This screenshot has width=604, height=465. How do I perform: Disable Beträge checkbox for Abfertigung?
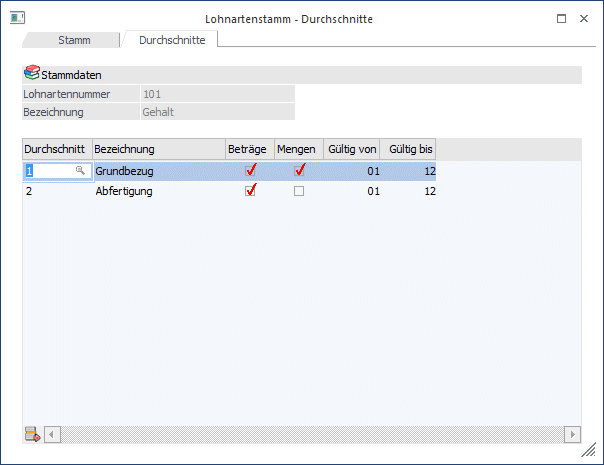[x=250, y=191]
